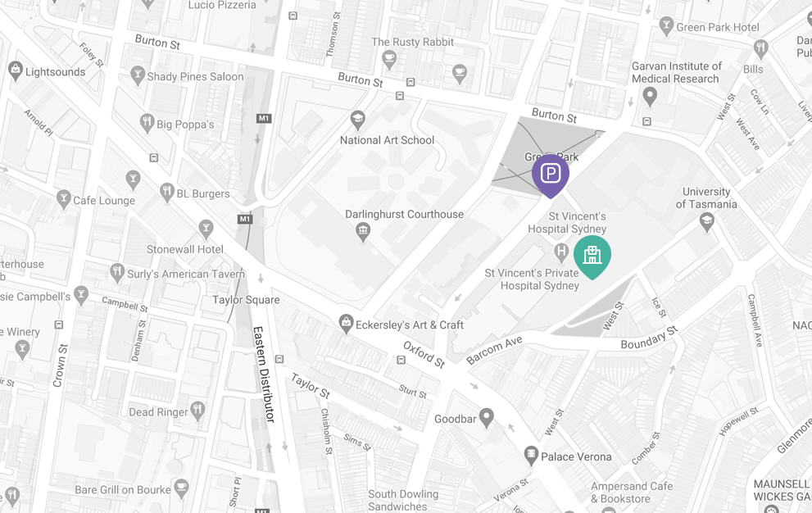Screen dimensions: 812x513
Task: Click the Eckersley's Art & Craft shopping icon
Action: click(x=346, y=324)
